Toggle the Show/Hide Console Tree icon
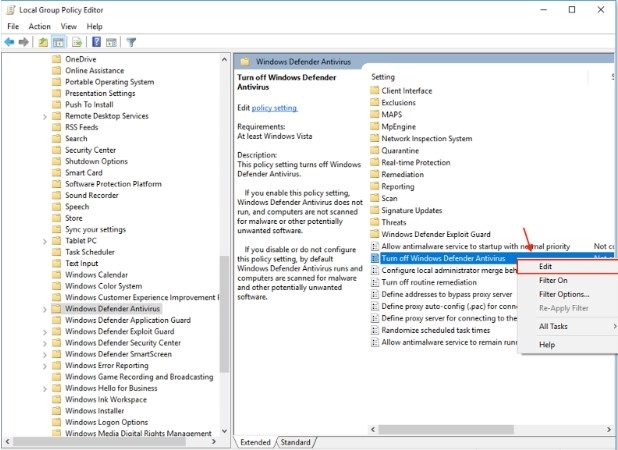This screenshot has width=618, height=450. point(59,42)
